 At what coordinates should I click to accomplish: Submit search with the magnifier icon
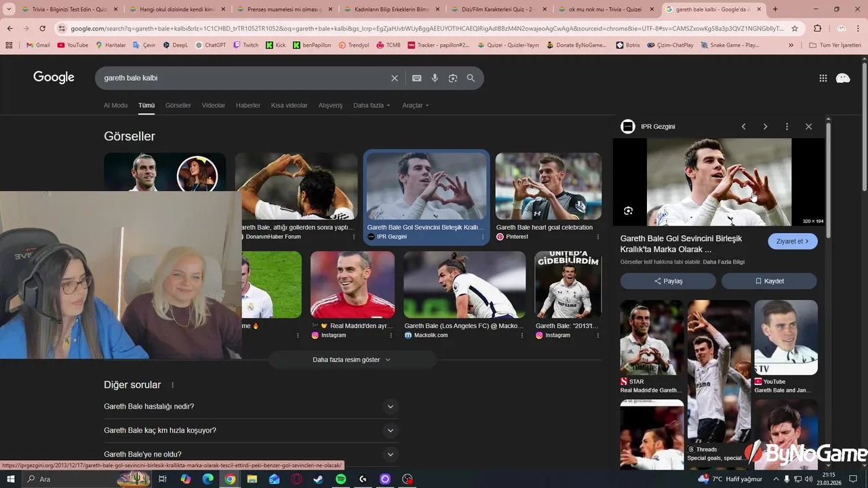coord(471,78)
